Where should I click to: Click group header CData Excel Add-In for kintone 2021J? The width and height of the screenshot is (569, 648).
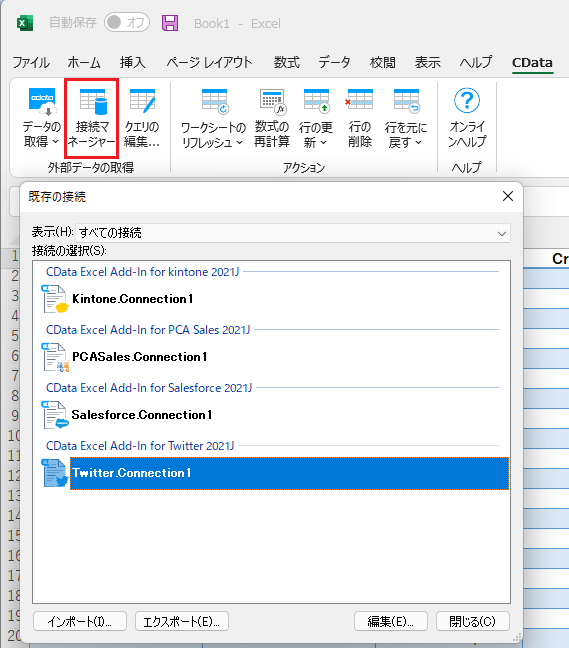pyautogui.click(x=143, y=272)
